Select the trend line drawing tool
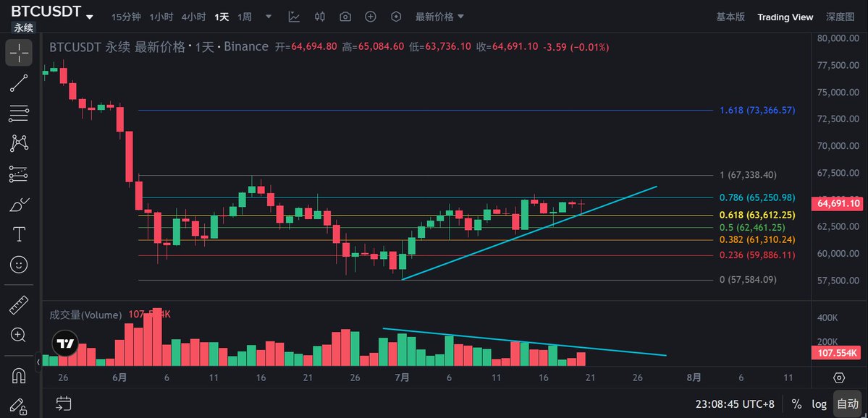The height and width of the screenshot is (418, 868). tap(19, 83)
